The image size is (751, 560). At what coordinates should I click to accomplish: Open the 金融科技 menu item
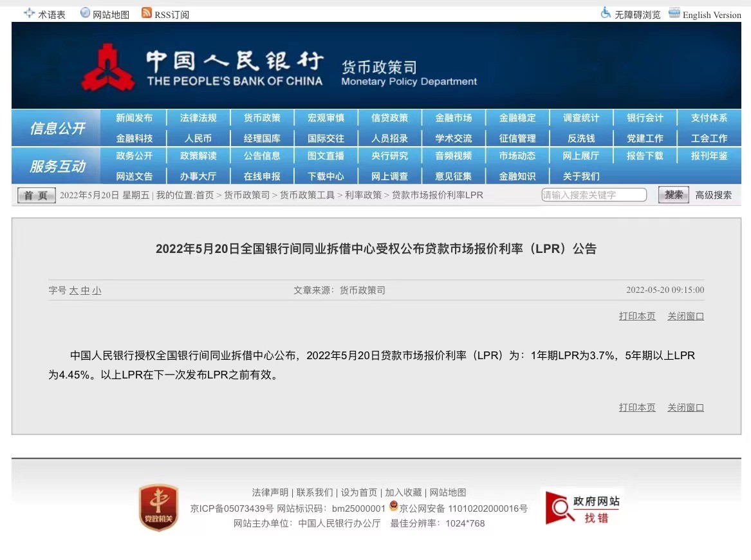pyautogui.click(x=134, y=138)
